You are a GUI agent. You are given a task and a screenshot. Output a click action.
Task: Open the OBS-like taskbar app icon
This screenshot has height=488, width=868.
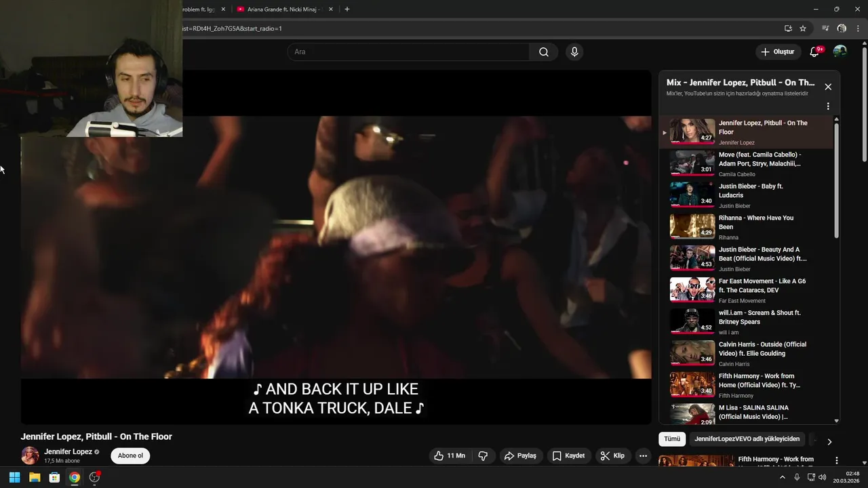pos(94,477)
